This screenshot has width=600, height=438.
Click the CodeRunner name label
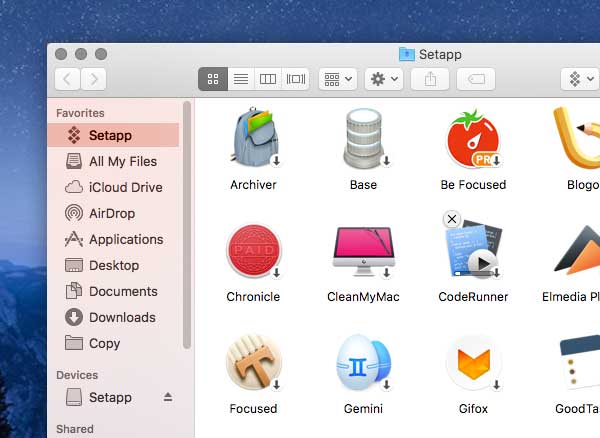(473, 297)
